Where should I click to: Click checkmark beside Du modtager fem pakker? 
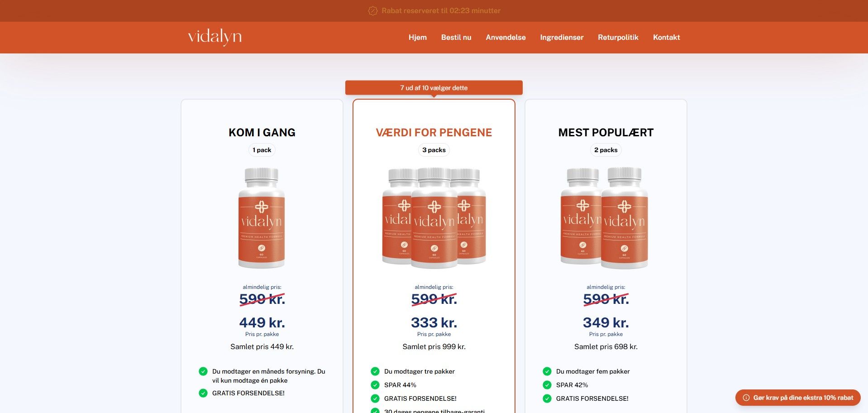click(x=547, y=371)
